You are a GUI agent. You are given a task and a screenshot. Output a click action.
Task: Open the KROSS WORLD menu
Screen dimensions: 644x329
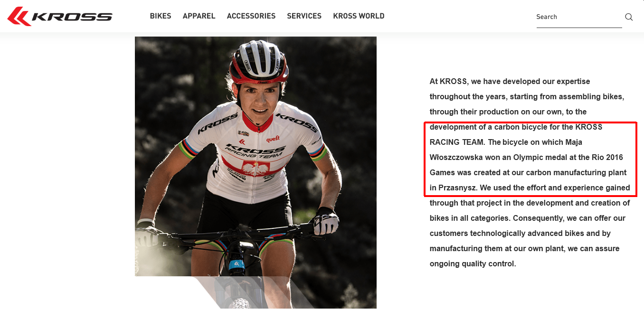point(359,16)
